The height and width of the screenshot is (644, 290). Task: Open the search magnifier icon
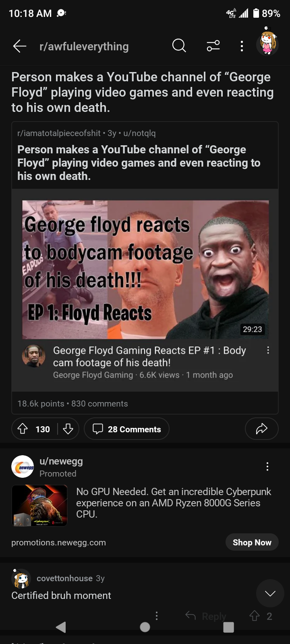[x=179, y=46]
